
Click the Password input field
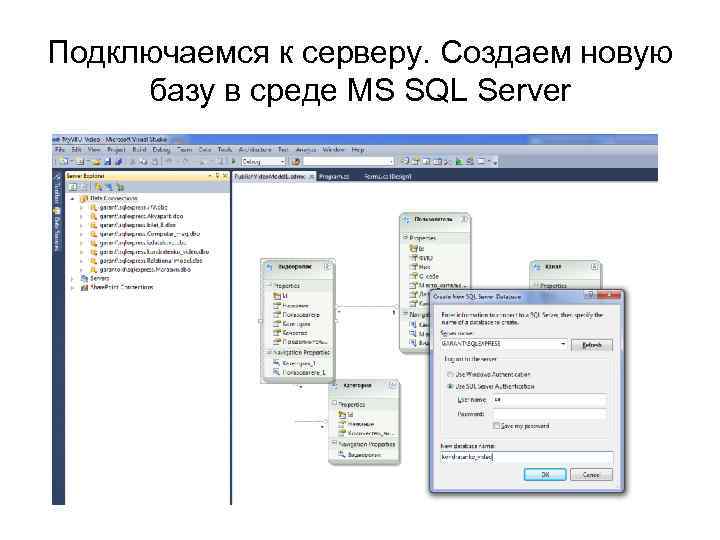[550, 414]
